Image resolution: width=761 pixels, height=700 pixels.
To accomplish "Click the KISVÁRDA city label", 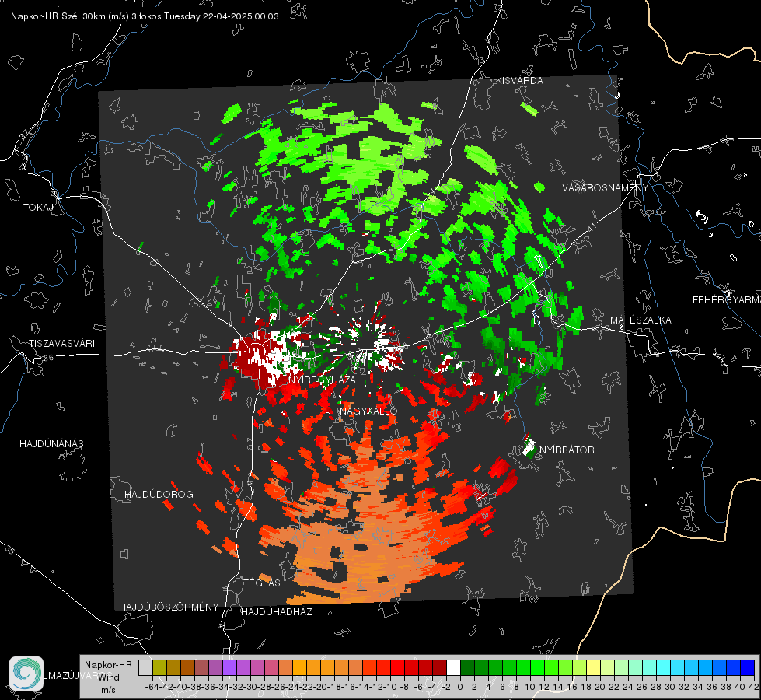I will [x=519, y=81].
